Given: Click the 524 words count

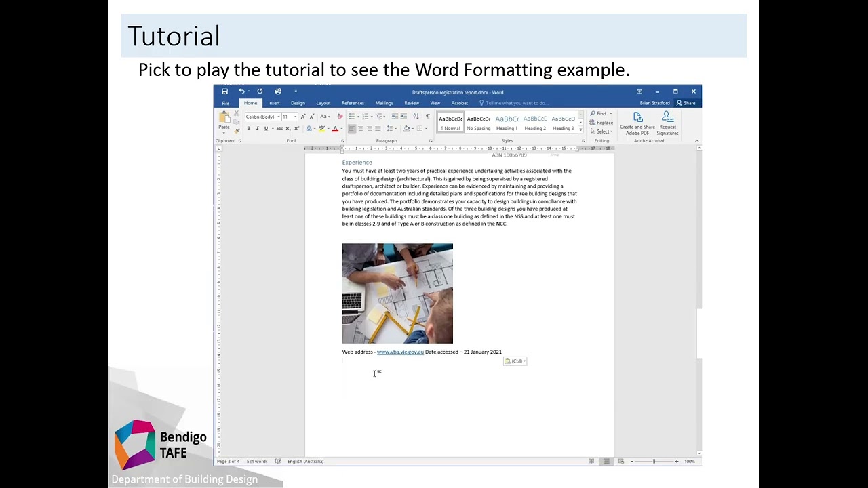Looking at the screenshot, I should pyautogui.click(x=256, y=462).
